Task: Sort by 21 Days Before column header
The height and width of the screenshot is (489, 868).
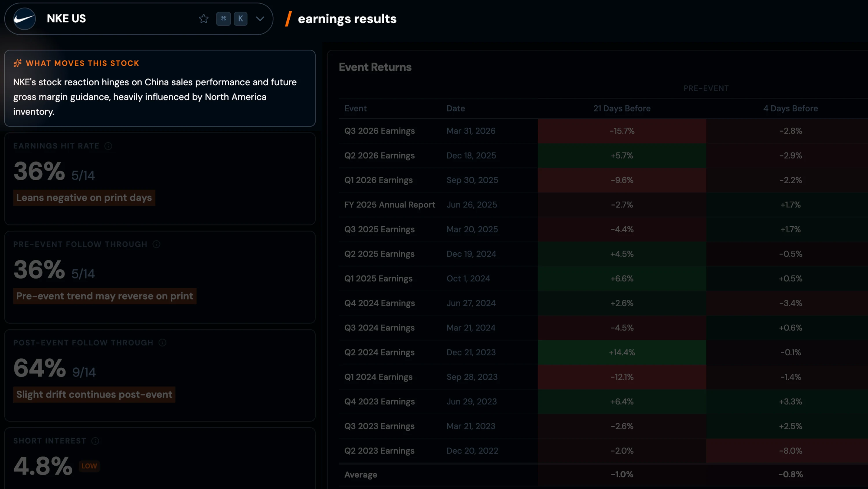Action: [x=622, y=109]
